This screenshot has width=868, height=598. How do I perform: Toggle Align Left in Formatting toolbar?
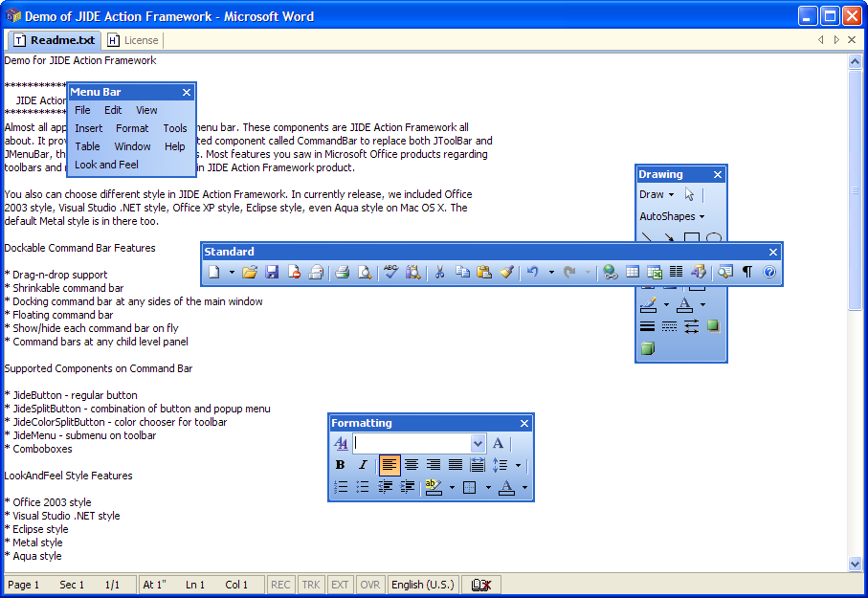[x=389, y=465]
